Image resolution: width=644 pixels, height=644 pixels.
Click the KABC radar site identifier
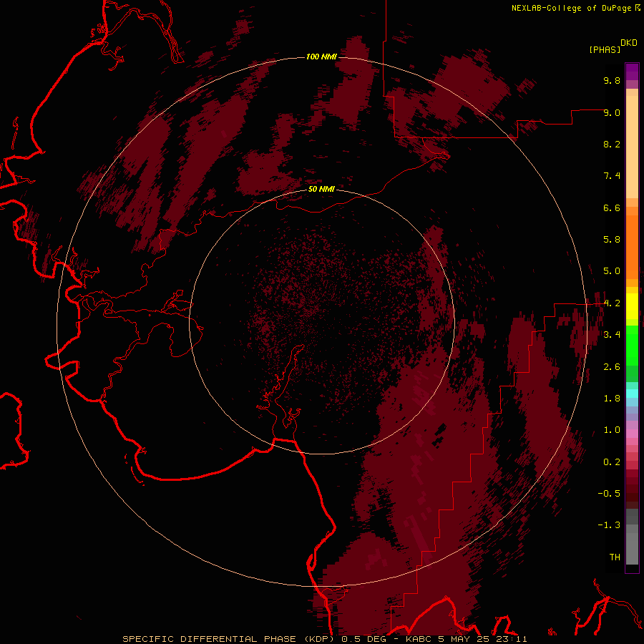[x=419, y=639]
